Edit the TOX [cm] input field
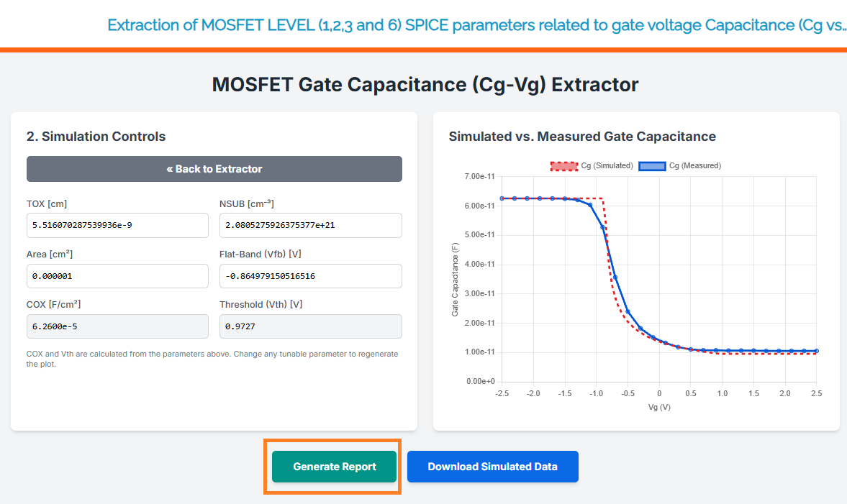The image size is (847, 504). tap(117, 225)
